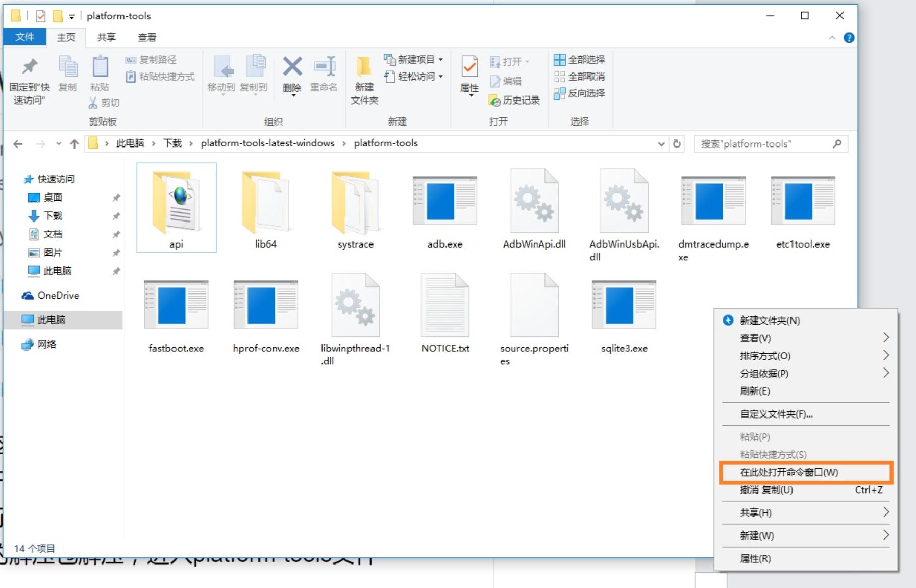Switch to the 主页 ribbon tab
Viewport: 916px width, 588px height.
pos(66,37)
